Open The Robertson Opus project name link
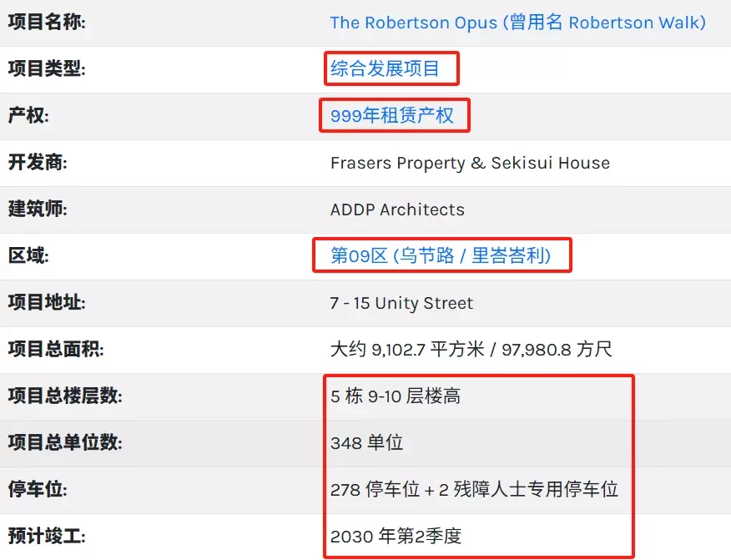Screen dimensions: 731x560 tap(517, 23)
